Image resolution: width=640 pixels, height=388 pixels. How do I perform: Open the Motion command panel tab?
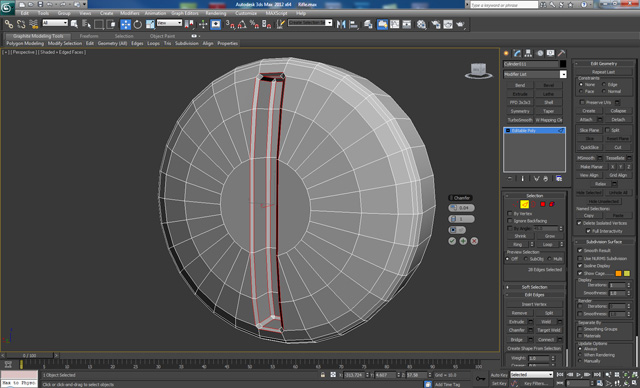[x=540, y=53]
